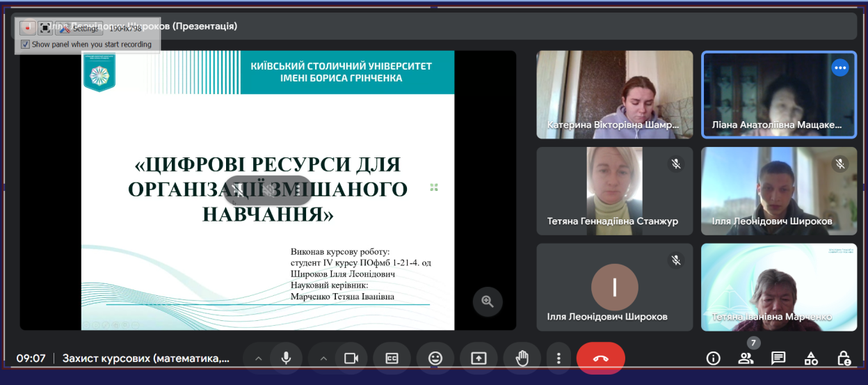Open the activities panel
The image size is (868, 385).
pos(811,359)
